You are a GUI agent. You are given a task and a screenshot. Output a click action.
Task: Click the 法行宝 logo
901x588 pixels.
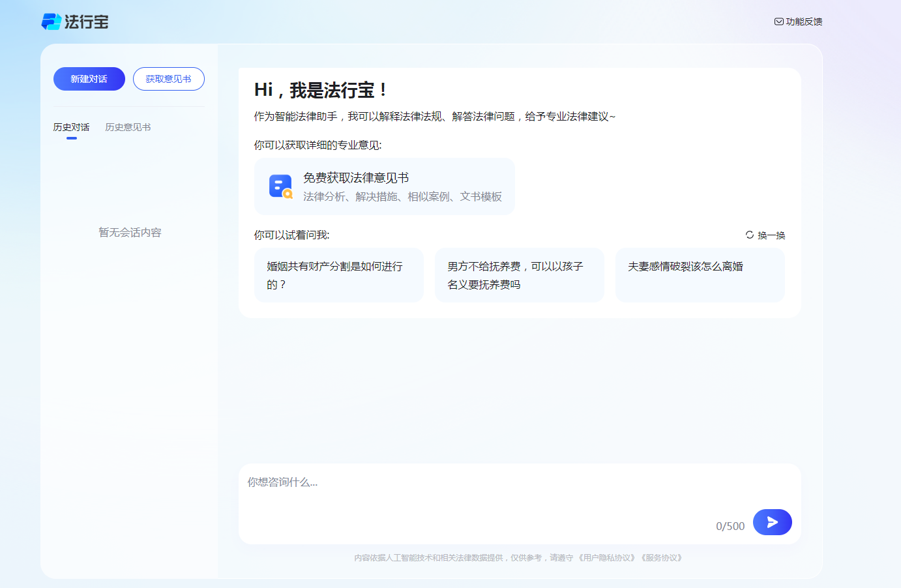(x=75, y=22)
